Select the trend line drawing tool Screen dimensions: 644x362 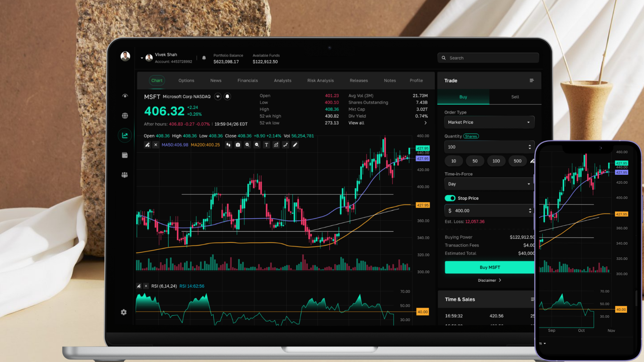click(285, 145)
